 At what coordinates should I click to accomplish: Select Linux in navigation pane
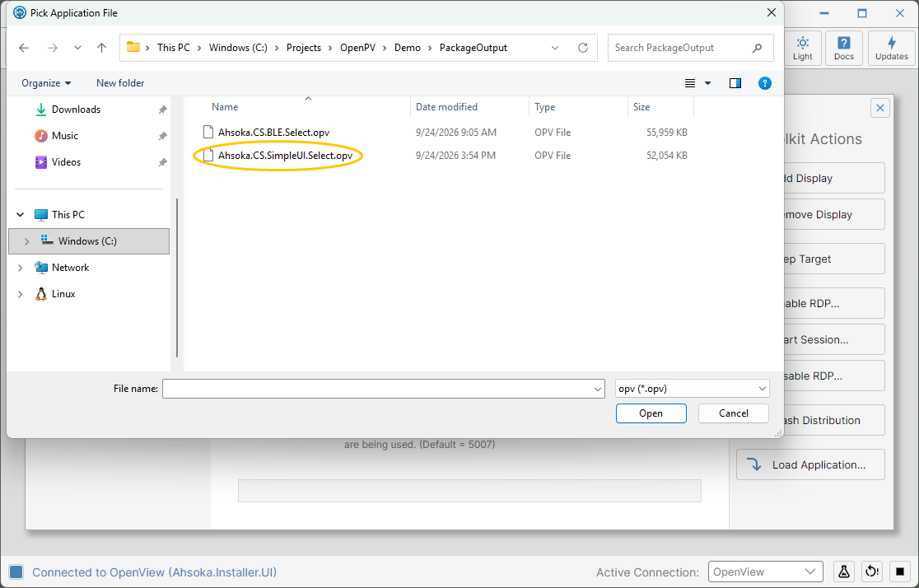click(63, 294)
